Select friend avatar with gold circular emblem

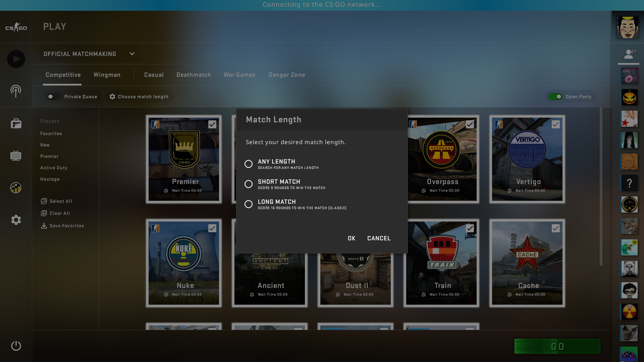coord(629,204)
